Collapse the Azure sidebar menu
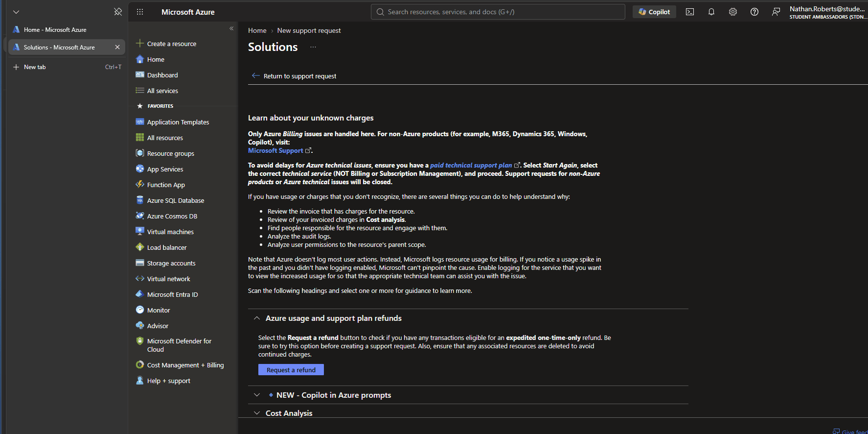 tap(231, 28)
